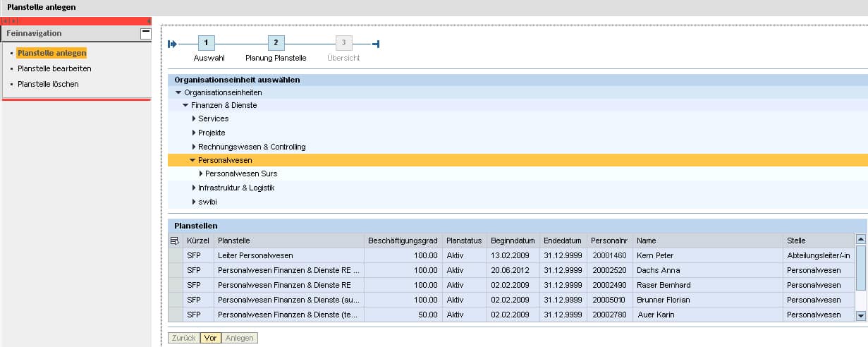This screenshot has height=347, width=868.
Task: Click the right arrow in red panel header
Action: pyautogui.click(x=14, y=22)
